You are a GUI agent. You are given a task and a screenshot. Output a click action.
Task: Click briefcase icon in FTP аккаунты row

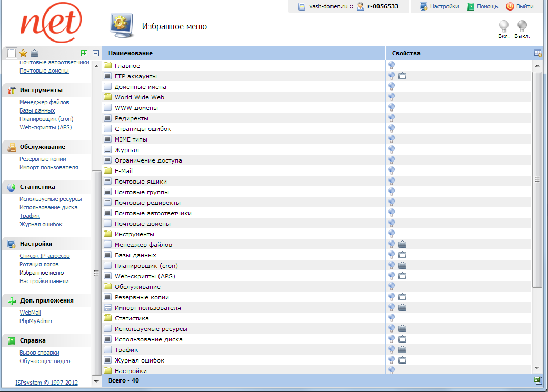(x=402, y=76)
